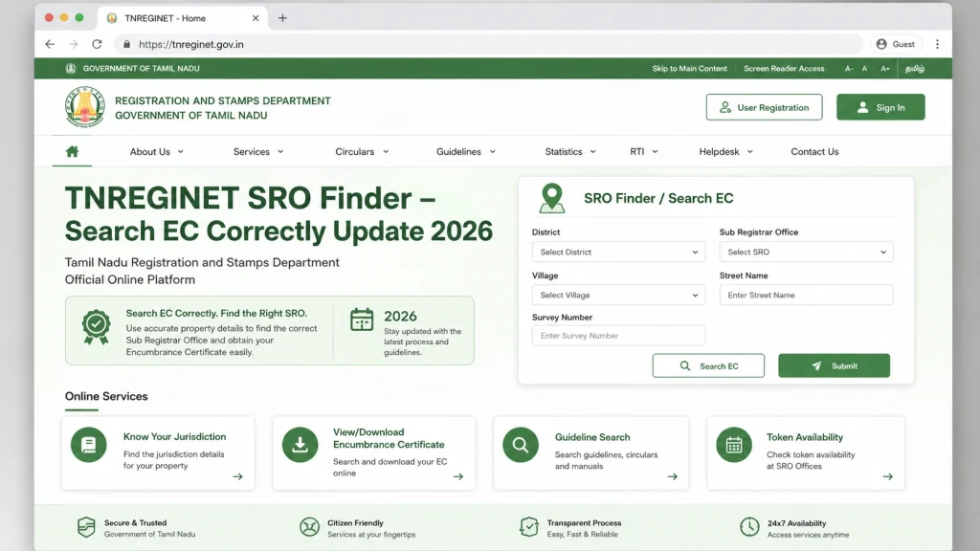Open the Contact Us page
The image size is (980, 551).
[x=814, y=152]
